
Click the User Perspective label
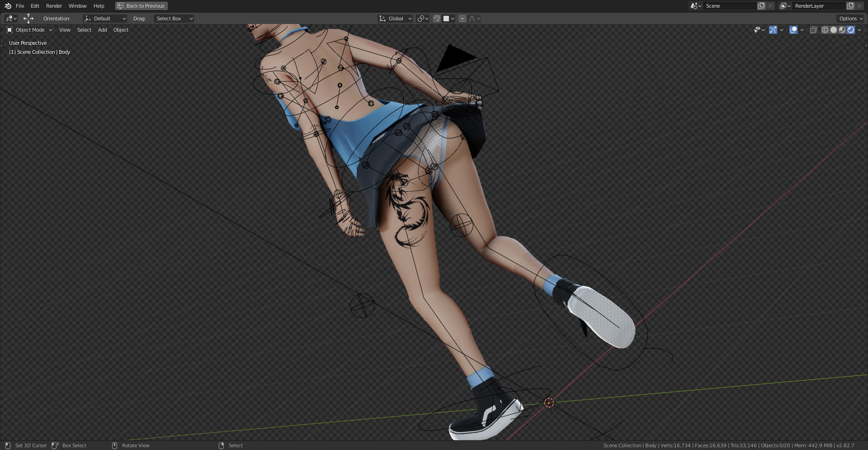[x=28, y=43]
